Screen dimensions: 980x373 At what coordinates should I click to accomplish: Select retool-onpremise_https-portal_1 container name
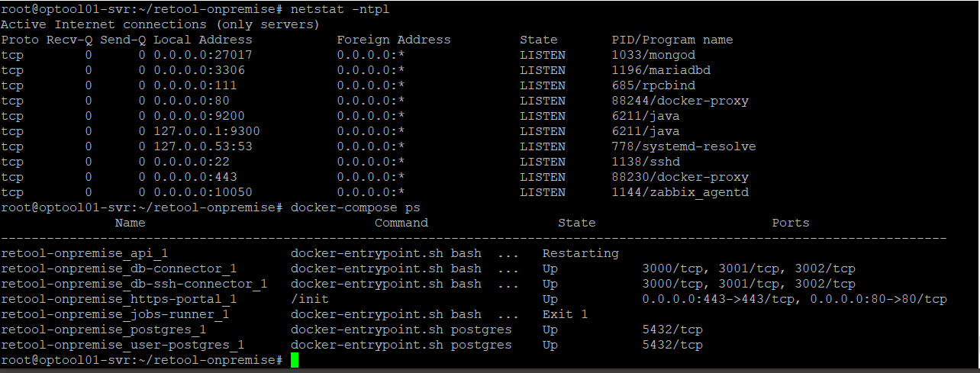click(119, 299)
